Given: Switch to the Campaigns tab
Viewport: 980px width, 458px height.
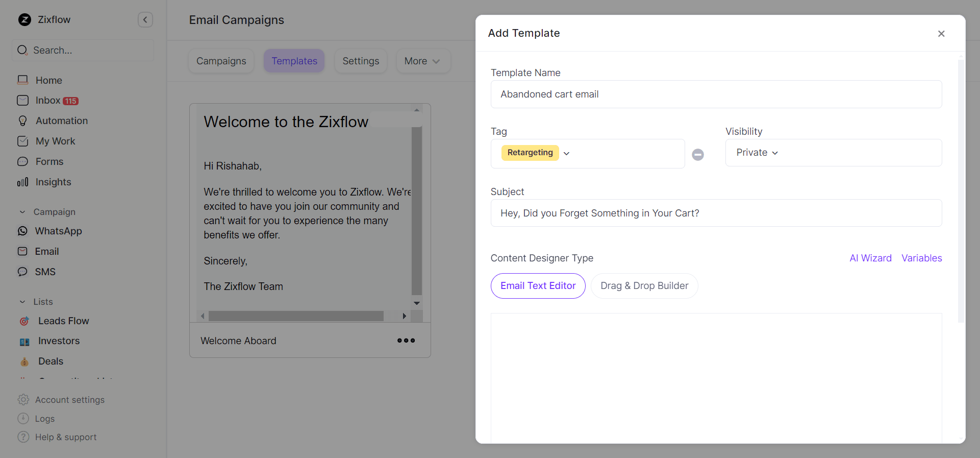Looking at the screenshot, I should pos(221,61).
